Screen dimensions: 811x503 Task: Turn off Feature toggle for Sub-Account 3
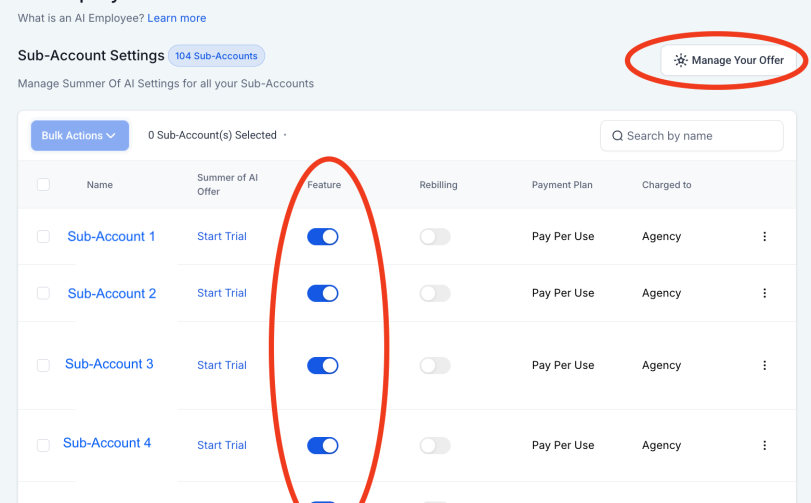[323, 365]
